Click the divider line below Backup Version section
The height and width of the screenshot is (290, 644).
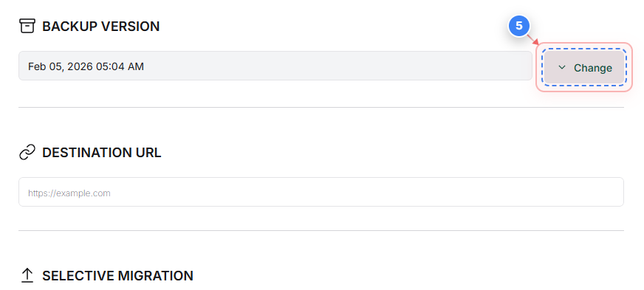[321, 108]
